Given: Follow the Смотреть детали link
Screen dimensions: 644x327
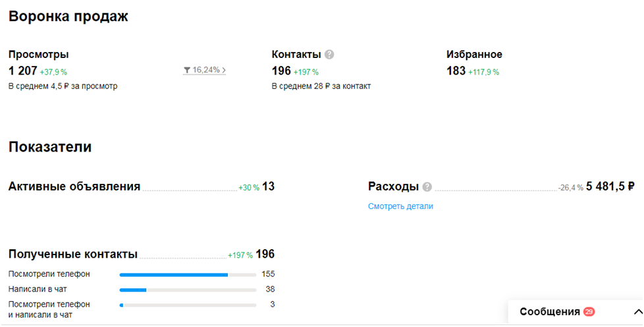Looking at the screenshot, I should tap(400, 206).
